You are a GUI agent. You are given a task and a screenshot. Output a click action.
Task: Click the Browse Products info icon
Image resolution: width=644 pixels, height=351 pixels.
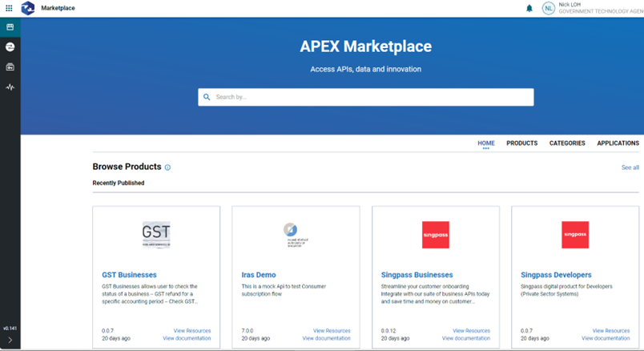[167, 167]
